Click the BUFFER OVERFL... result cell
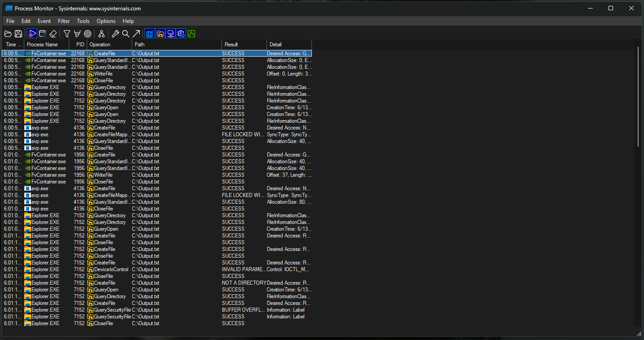This screenshot has width=644, height=340. 243,310
